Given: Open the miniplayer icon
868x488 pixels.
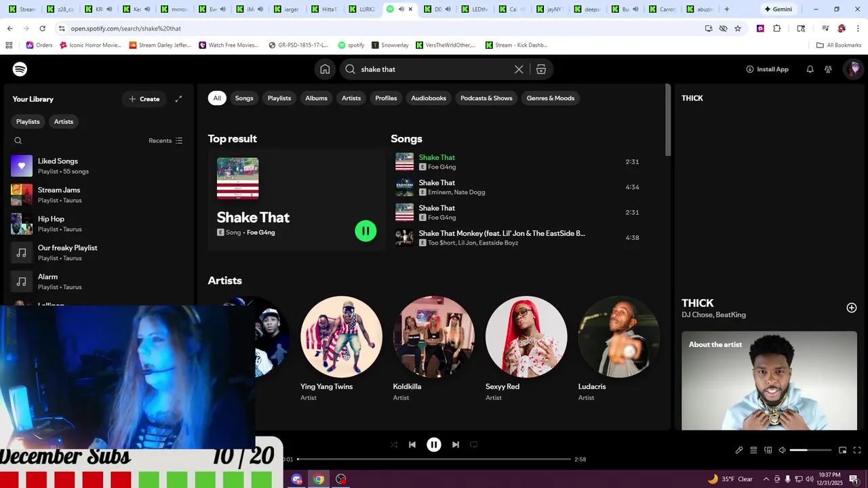Looking at the screenshot, I should pyautogui.click(x=843, y=450).
